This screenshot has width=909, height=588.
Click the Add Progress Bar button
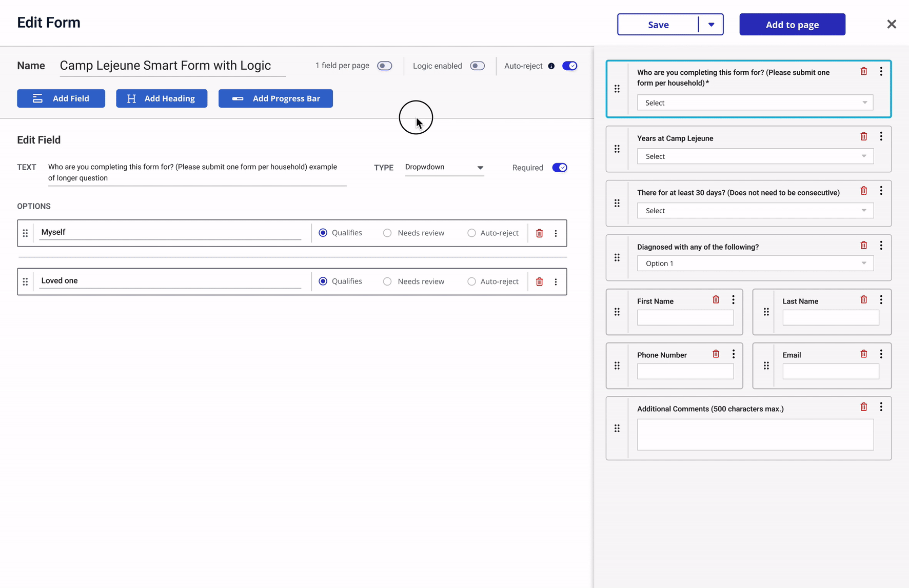coord(275,98)
